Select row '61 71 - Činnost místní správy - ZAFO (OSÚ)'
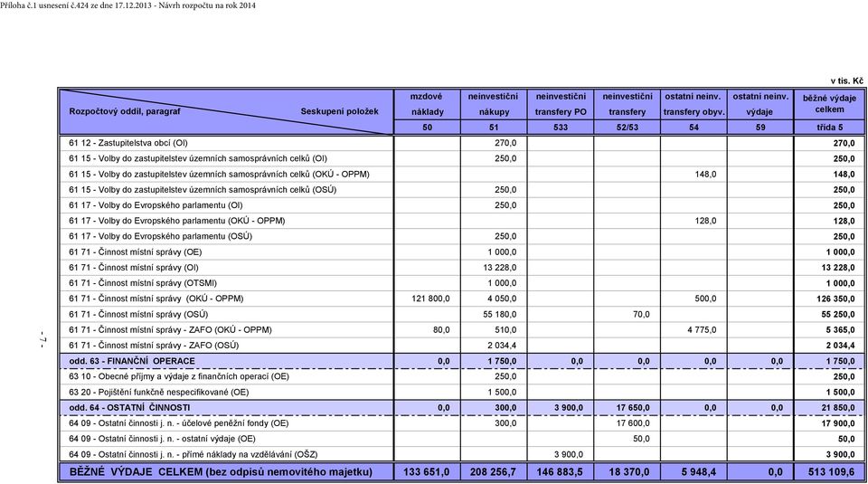 461,345
